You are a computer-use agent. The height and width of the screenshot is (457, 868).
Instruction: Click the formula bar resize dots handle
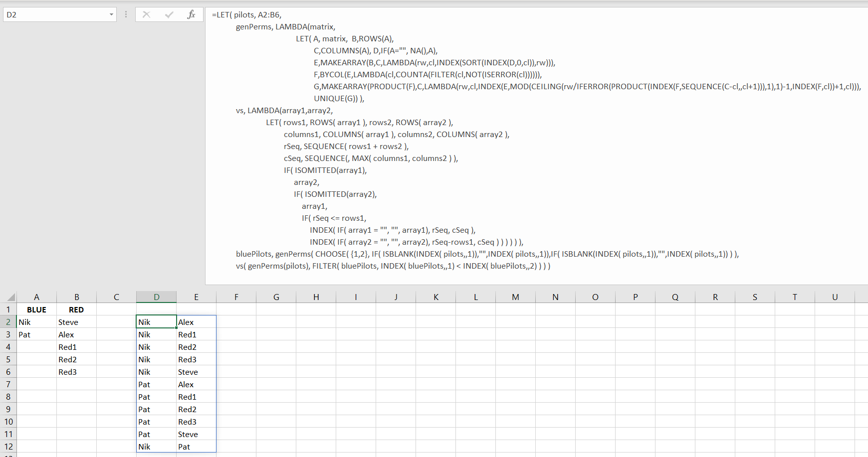126,14
